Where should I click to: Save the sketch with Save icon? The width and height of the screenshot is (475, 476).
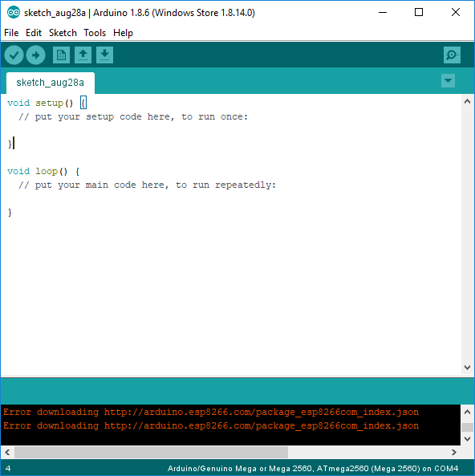click(x=105, y=55)
